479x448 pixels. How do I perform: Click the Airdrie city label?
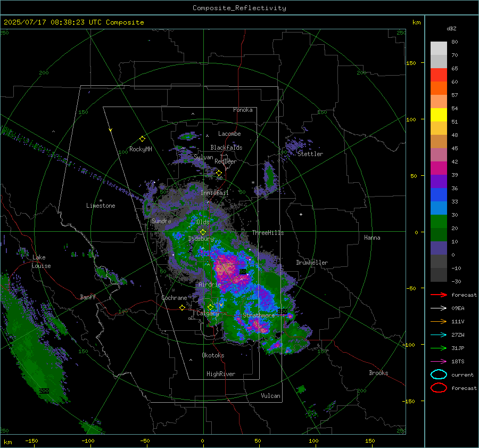(210, 284)
